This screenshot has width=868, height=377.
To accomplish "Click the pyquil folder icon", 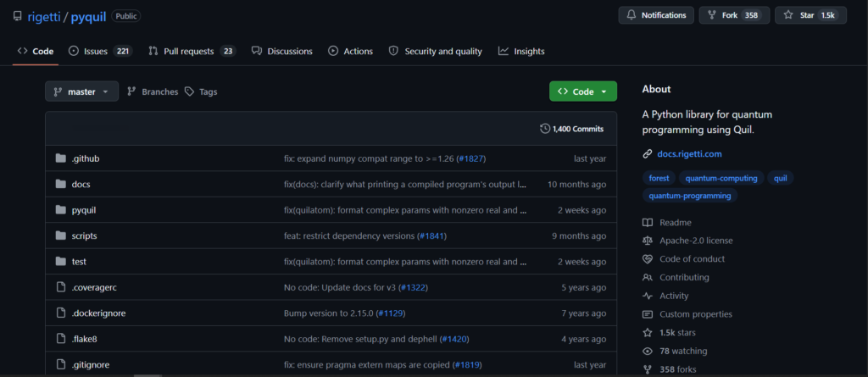I will click(x=61, y=210).
